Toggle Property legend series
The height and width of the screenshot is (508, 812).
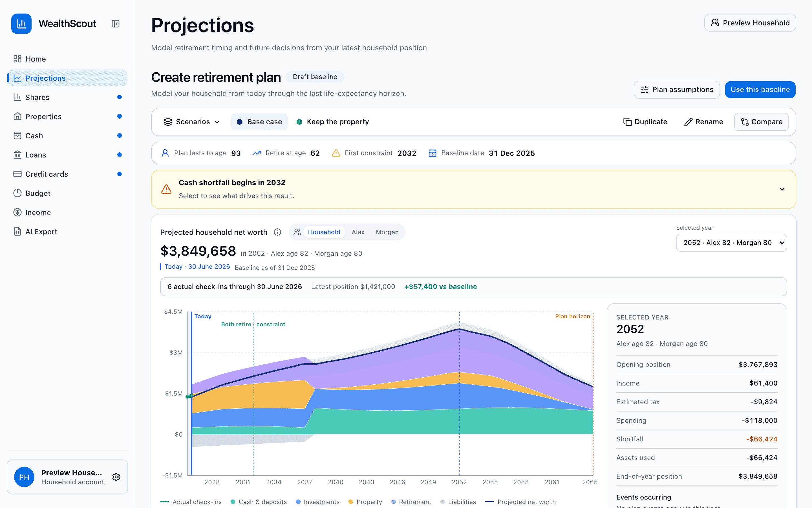pos(365,502)
